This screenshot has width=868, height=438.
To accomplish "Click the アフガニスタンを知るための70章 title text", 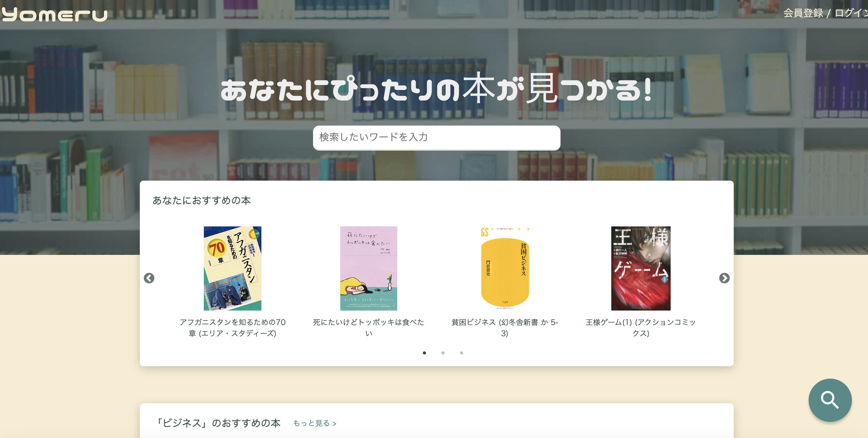I will pyautogui.click(x=233, y=328).
